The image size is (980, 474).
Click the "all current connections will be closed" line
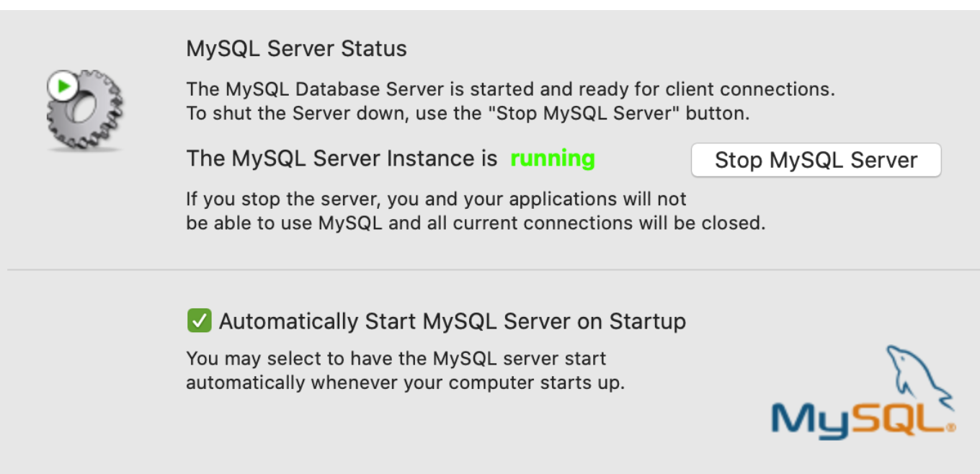[476, 223]
